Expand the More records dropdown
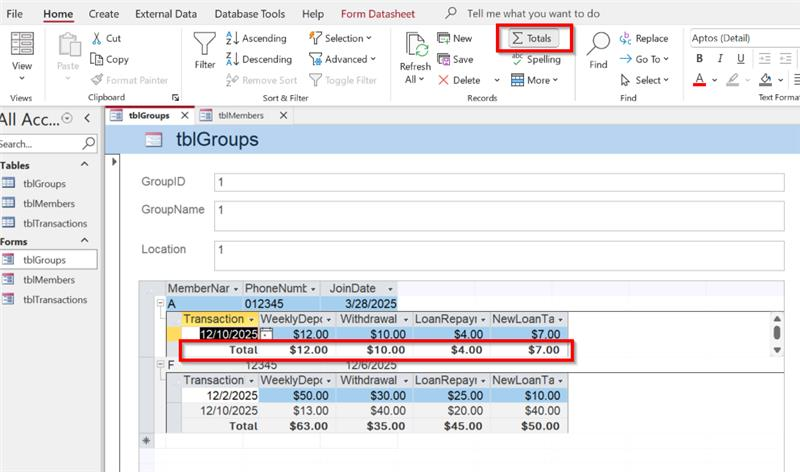This screenshot has height=472, width=800. [535, 80]
